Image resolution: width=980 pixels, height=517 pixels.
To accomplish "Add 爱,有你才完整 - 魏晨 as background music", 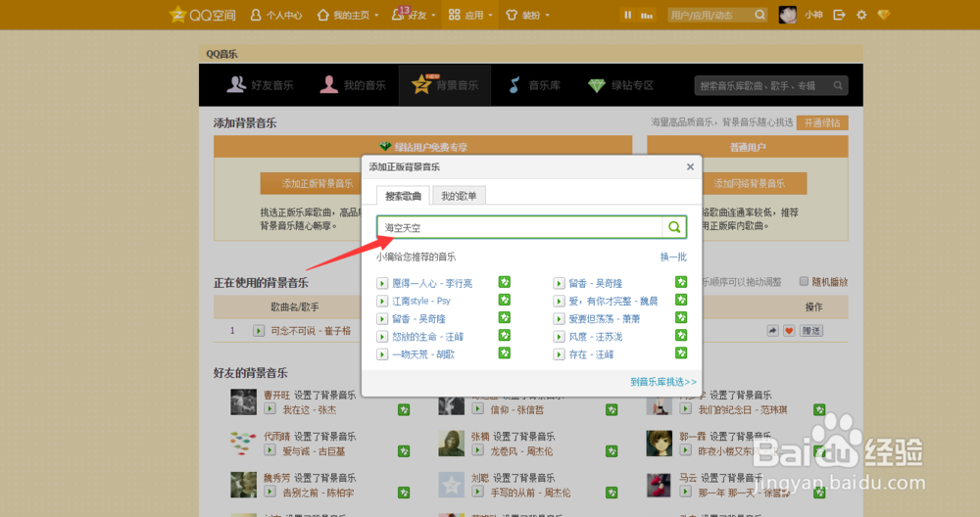I will click(681, 300).
